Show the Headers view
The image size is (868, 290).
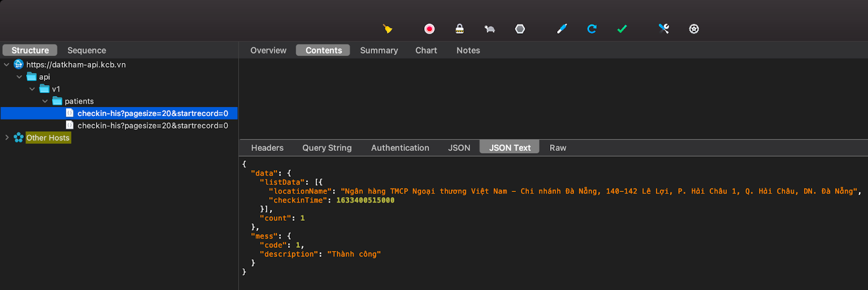pyautogui.click(x=267, y=147)
